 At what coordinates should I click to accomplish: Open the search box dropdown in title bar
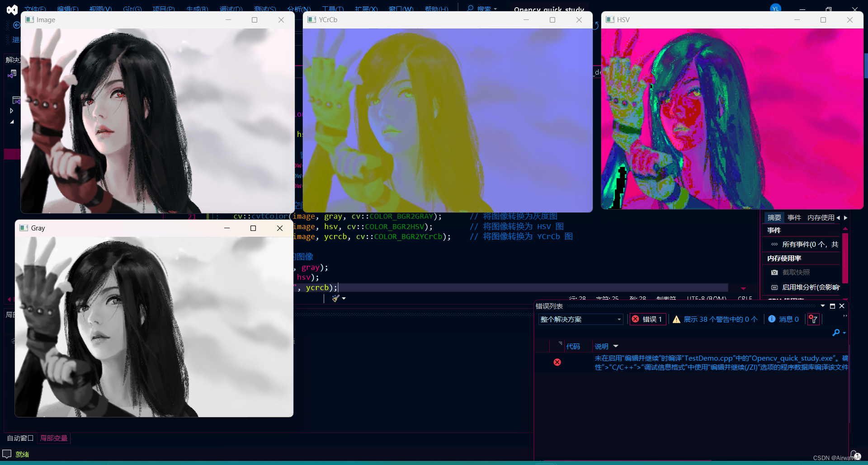495,9
